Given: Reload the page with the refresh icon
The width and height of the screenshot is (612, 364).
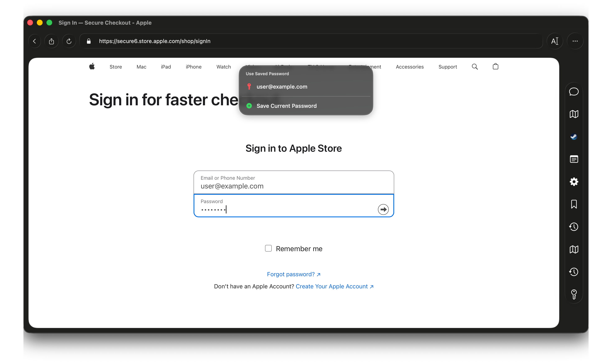Looking at the screenshot, I should (x=69, y=41).
